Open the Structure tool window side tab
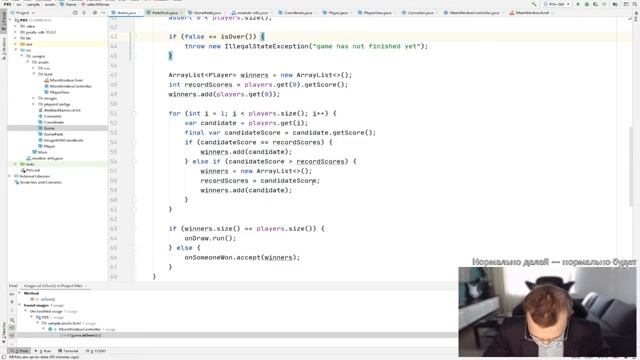 (x=4, y=49)
